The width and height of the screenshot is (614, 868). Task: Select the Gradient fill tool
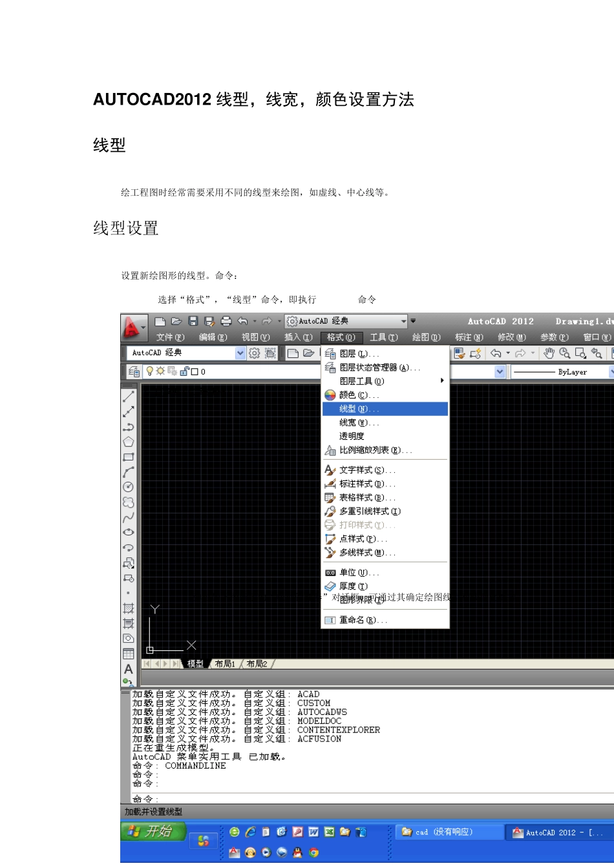[x=129, y=623]
